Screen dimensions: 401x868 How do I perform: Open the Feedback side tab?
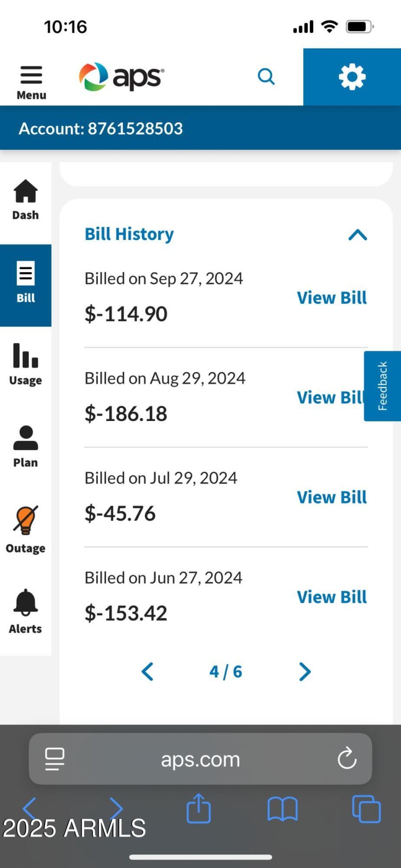coord(382,386)
